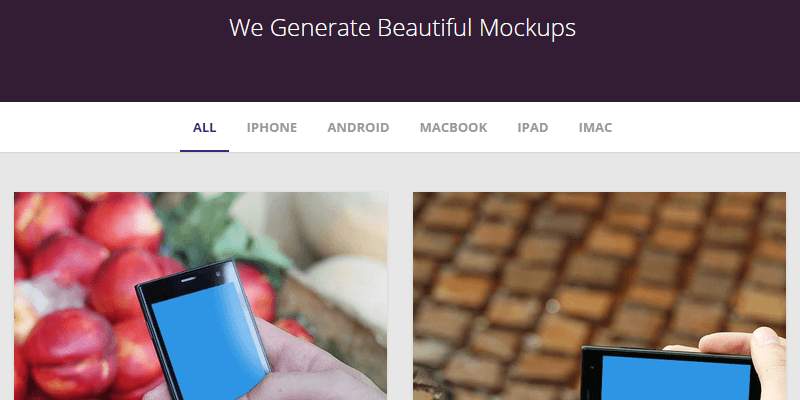The image size is (800, 400).
Task: Open the IPAD category tab
Action: (x=533, y=127)
